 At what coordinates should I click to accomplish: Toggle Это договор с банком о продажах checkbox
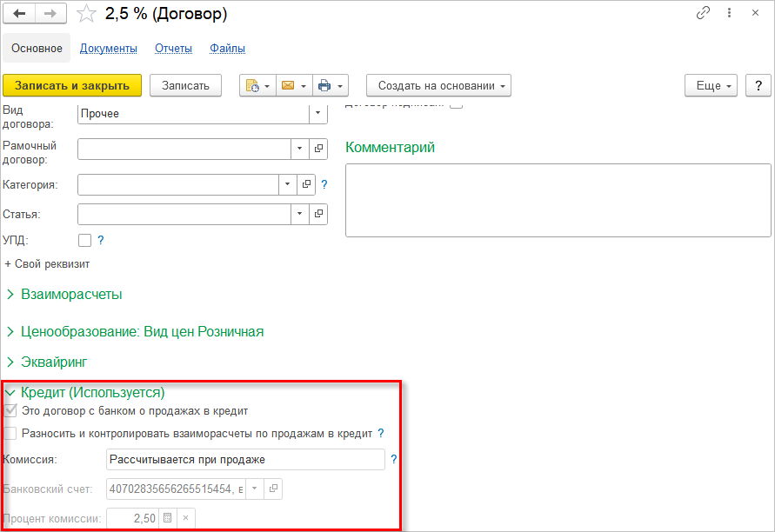[x=10, y=410]
